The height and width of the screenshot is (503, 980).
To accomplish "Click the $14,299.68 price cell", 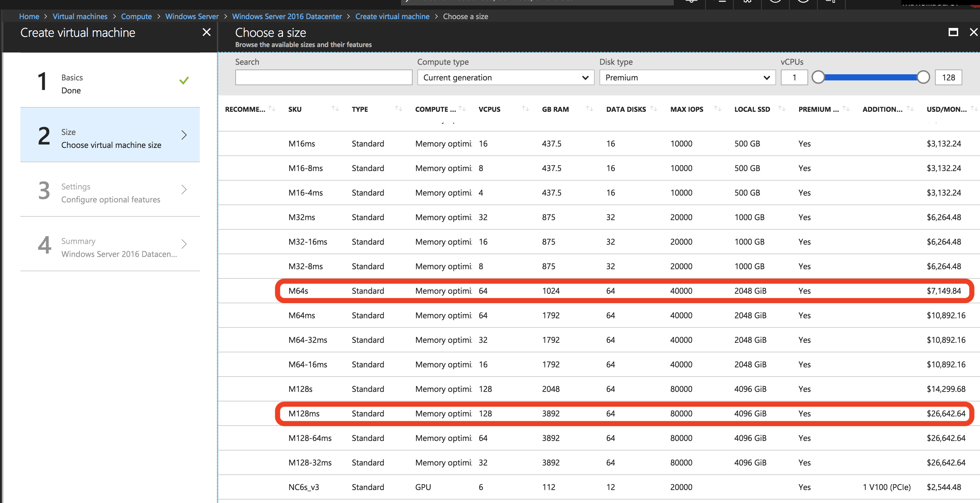I will click(x=946, y=389).
